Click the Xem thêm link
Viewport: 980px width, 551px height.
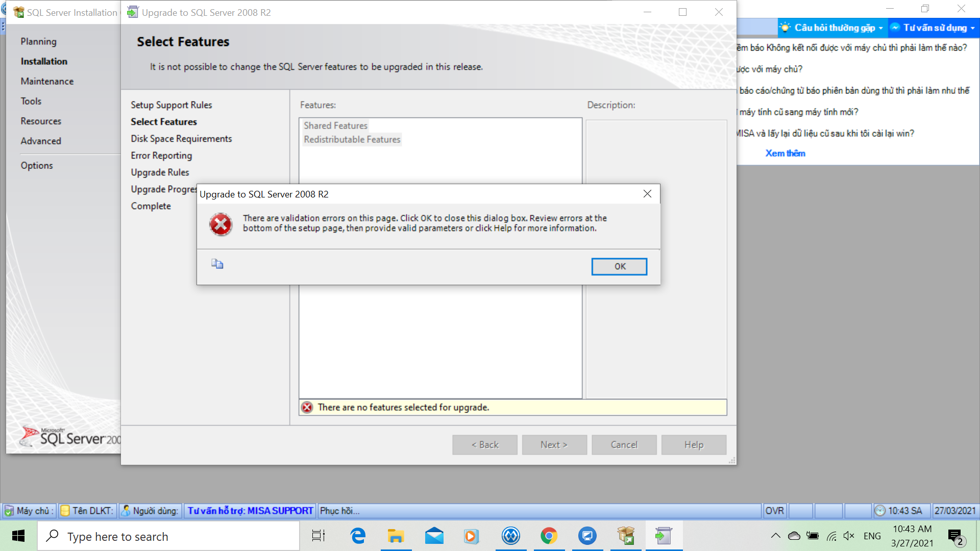click(x=785, y=153)
